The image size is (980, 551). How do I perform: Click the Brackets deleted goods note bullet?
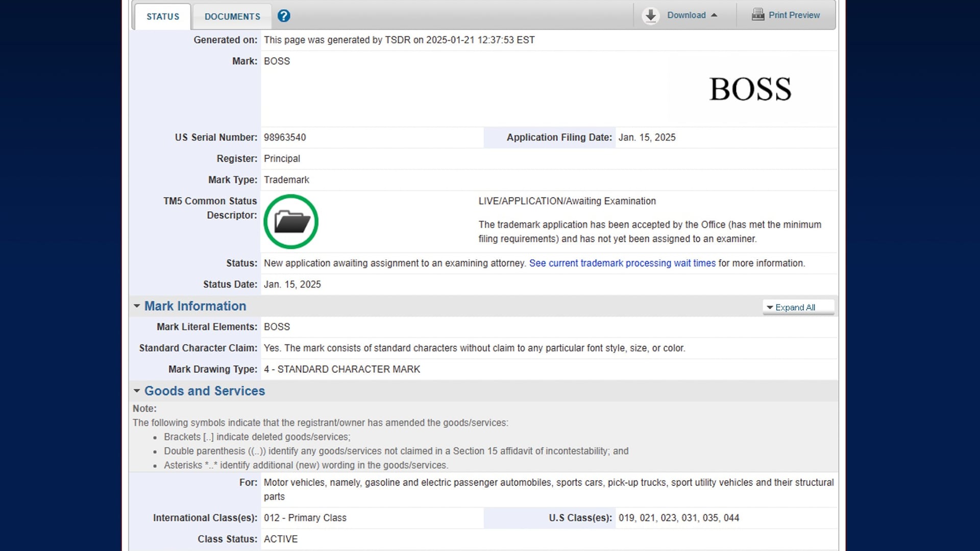pyautogui.click(x=257, y=437)
